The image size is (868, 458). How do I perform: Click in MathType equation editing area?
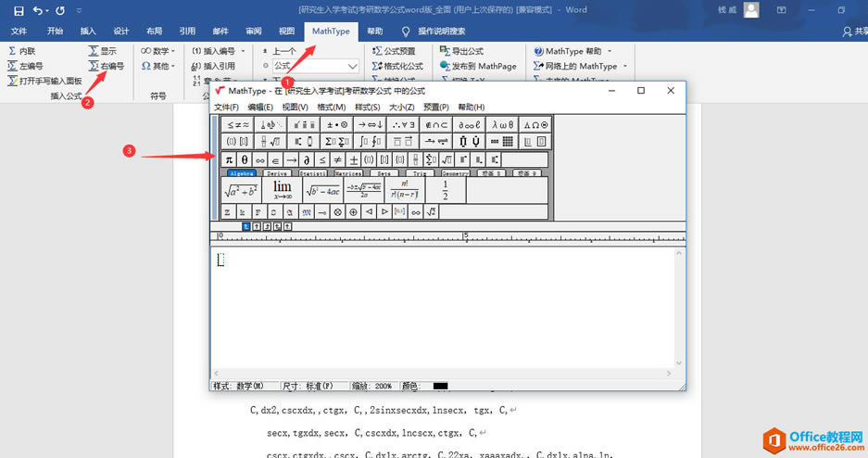(x=443, y=308)
